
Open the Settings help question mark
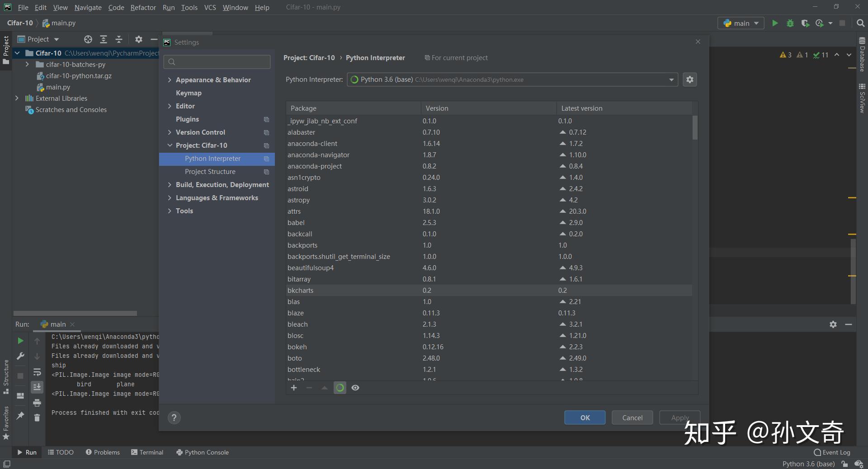click(x=174, y=418)
